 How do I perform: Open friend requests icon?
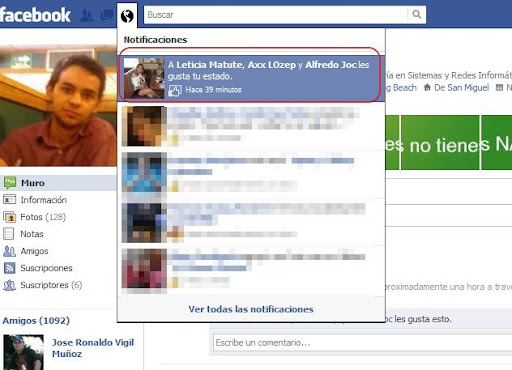[x=87, y=15]
